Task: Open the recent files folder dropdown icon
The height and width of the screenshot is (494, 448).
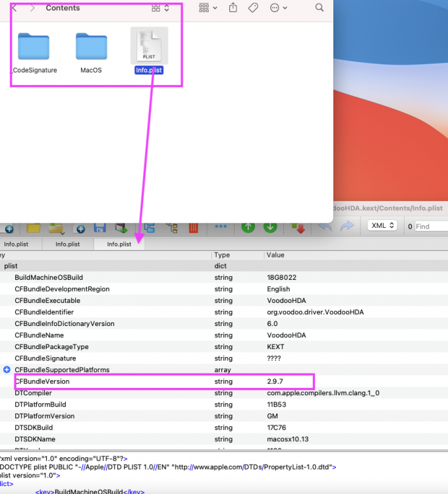Action: (57, 229)
